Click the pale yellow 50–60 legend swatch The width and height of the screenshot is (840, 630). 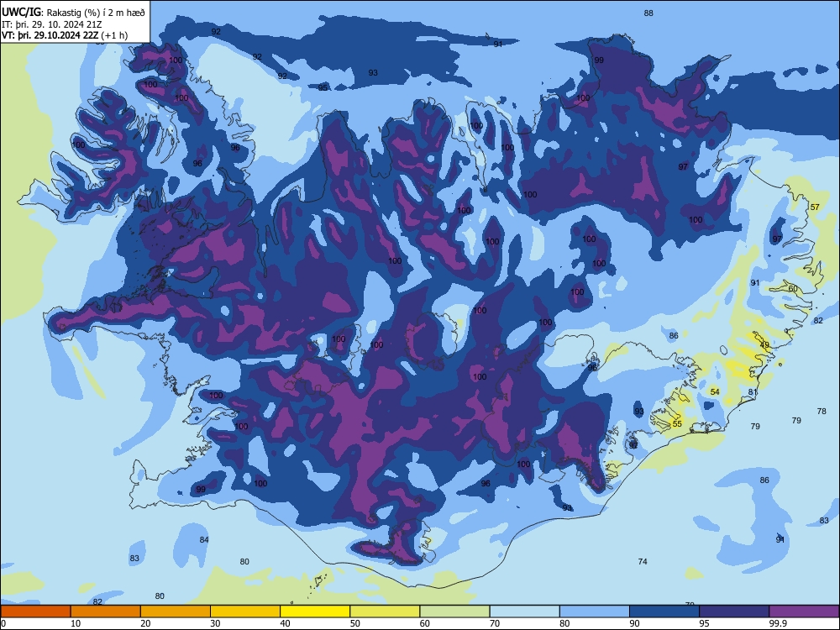coord(385,612)
